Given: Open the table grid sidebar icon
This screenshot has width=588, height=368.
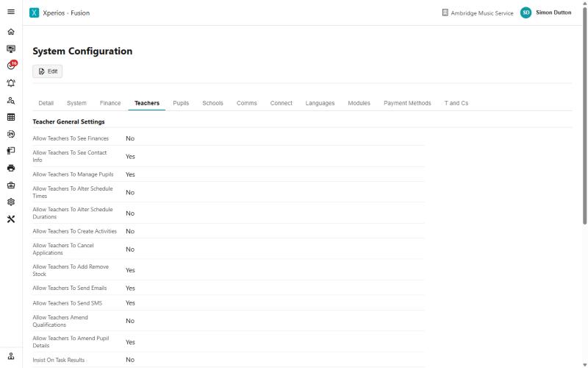Looking at the screenshot, I should [11, 117].
